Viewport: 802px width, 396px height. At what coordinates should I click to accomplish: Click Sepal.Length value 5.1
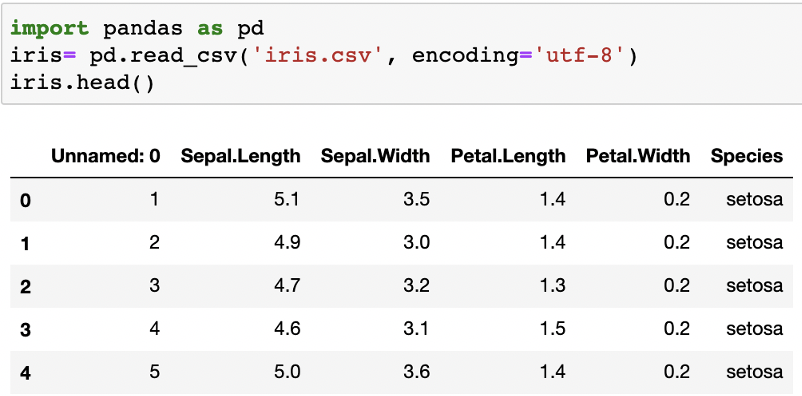(287, 199)
